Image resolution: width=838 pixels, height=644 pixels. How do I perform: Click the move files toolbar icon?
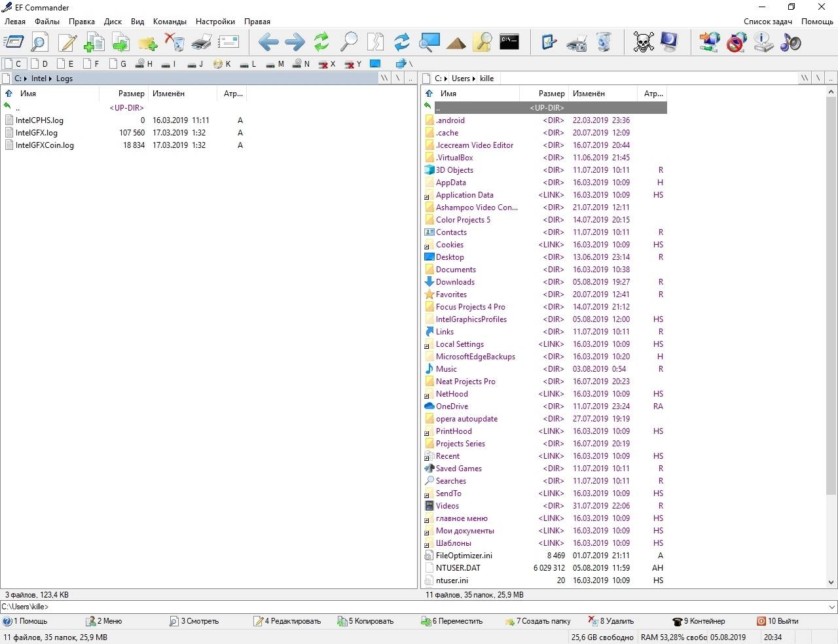(x=121, y=43)
